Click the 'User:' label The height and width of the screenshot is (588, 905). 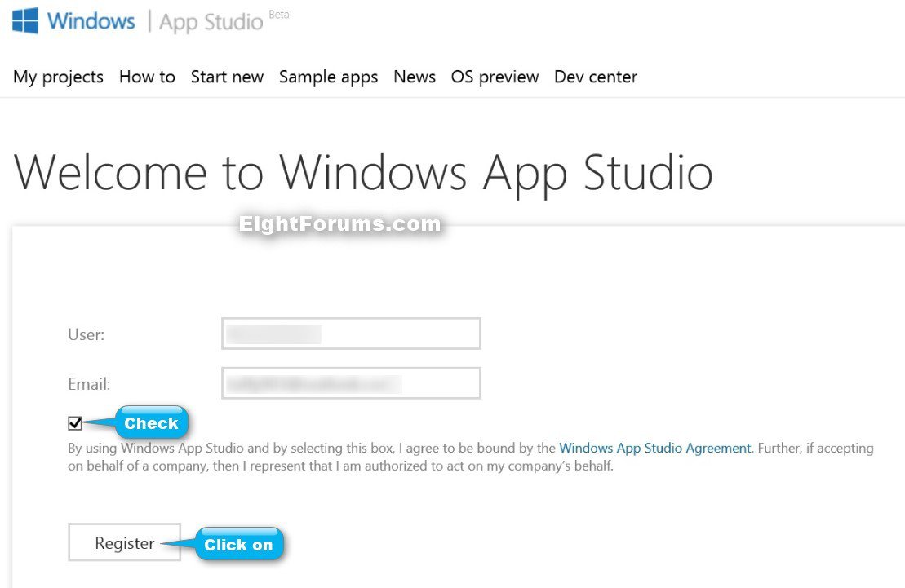click(86, 334)
